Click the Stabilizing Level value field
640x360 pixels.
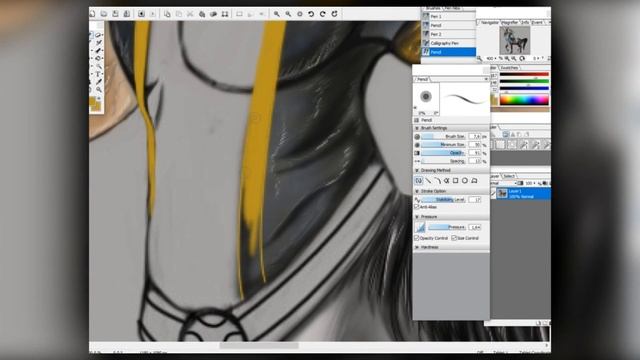(x=475, y=200)
